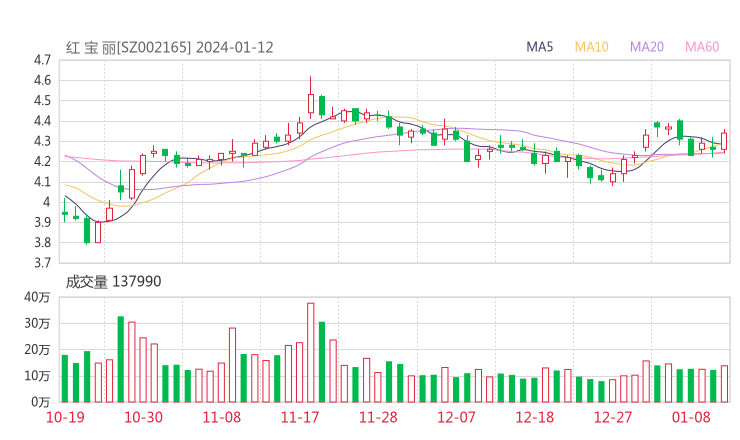Image resolution: width=740 pixels, height=440 pixels.
Task: Click the 11-28 date axis label
Action: [x=378, y=417]
